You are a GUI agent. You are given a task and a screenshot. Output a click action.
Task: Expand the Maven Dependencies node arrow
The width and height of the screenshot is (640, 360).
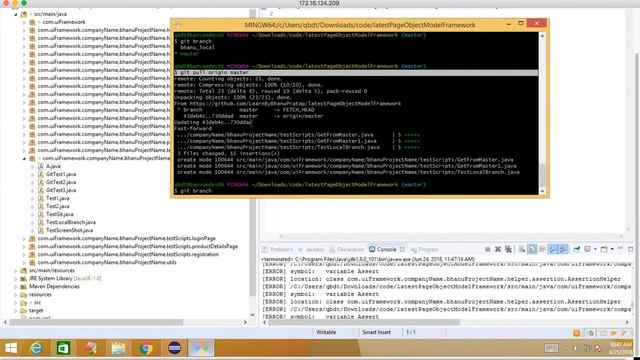coord(16,287)
